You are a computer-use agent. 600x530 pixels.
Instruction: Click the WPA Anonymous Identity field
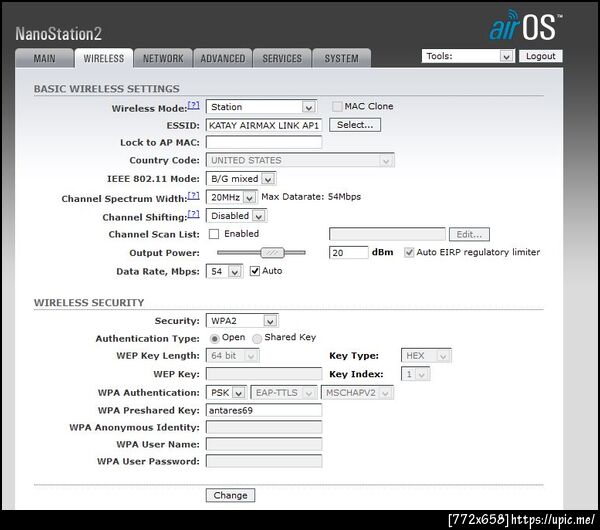264,427
